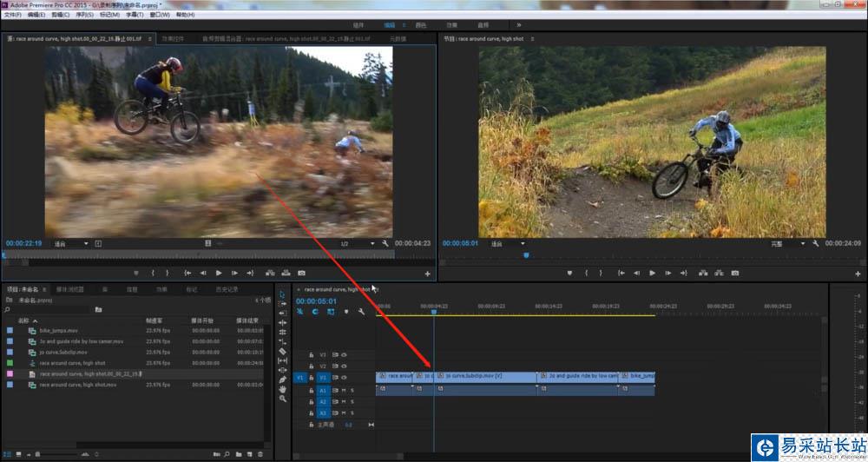Play the Source monitor clip
868x462 pixels.
219,273
